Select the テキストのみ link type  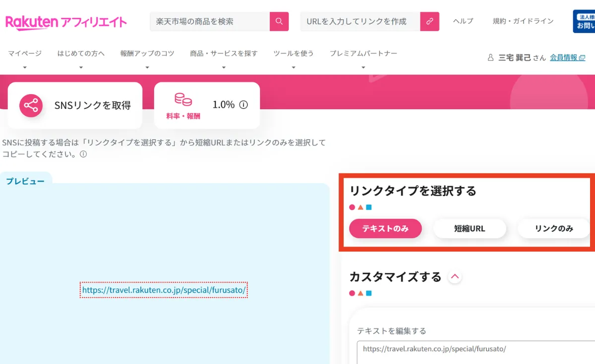tap(385, 228)
